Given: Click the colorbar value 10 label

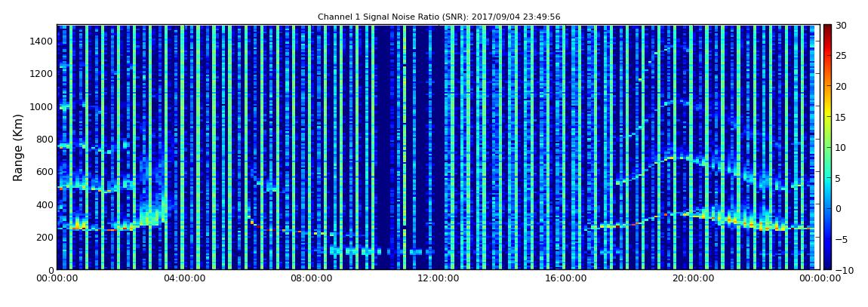Looking at the screenshot, I should [x=841, y=148].
